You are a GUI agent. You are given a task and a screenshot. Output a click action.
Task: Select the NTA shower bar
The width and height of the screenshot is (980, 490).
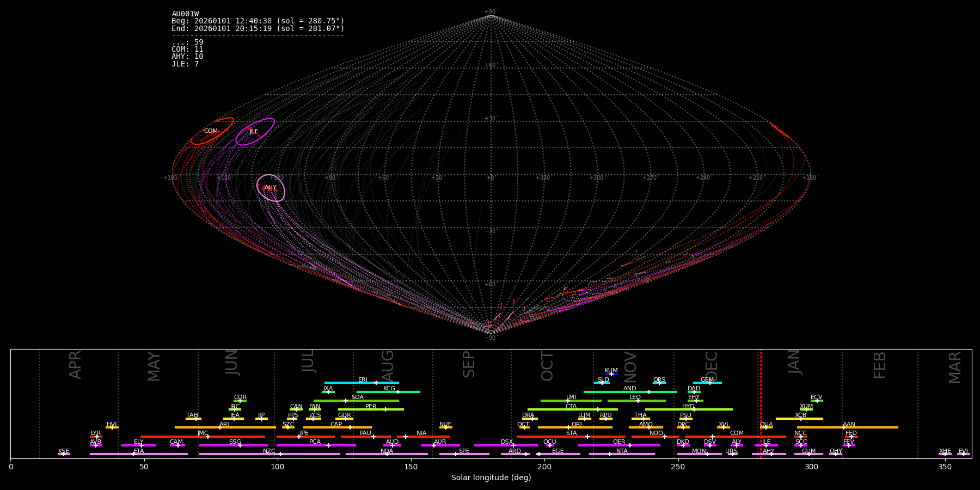coord(622,454)
